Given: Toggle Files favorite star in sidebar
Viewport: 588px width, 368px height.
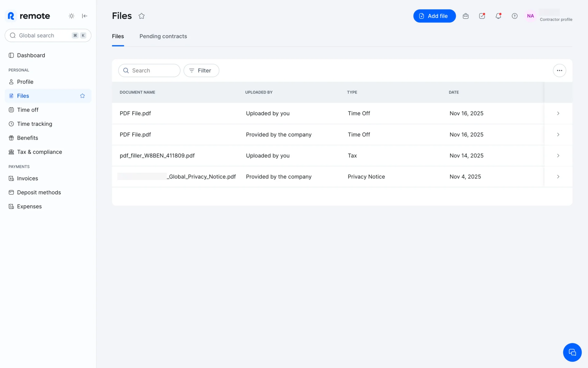Looking at the screenshot, I should [82, 96].
